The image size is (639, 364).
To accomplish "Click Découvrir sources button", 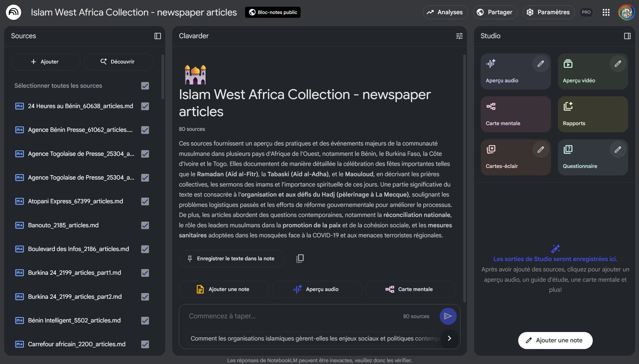I will pyautogui.click(x=118, y=62).
